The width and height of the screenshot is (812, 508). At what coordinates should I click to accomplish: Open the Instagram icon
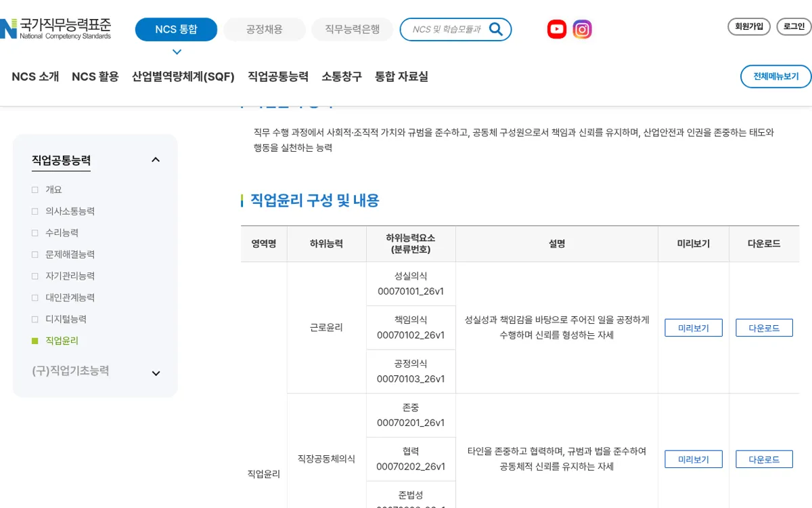(583, 29)
